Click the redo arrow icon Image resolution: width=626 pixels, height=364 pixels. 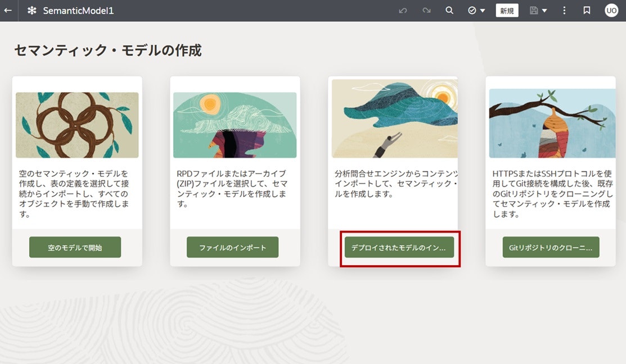point(426,10)
